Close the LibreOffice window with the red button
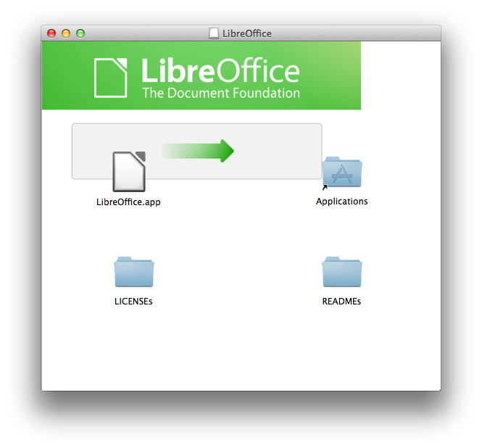482x448 pixels. click(x=51, y=33)
